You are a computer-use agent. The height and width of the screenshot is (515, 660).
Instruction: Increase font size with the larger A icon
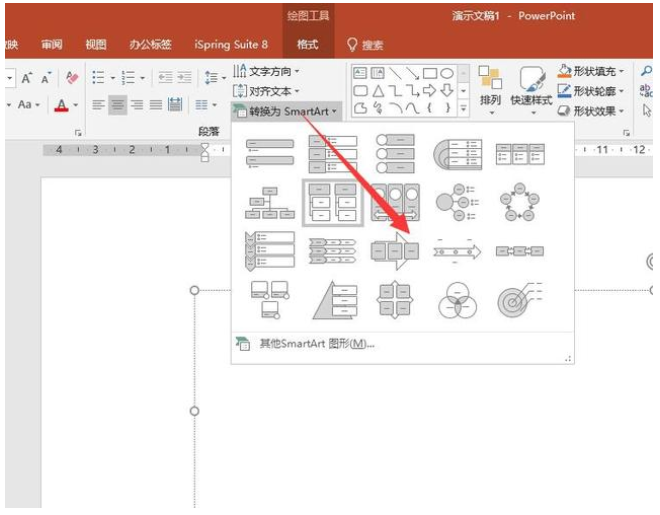coord(27,78)
